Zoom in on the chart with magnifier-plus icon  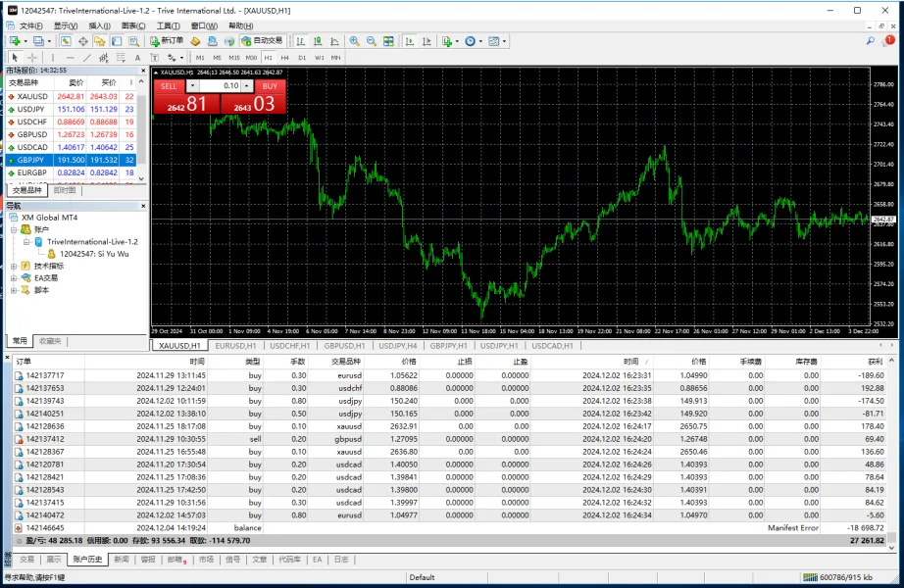355,41
